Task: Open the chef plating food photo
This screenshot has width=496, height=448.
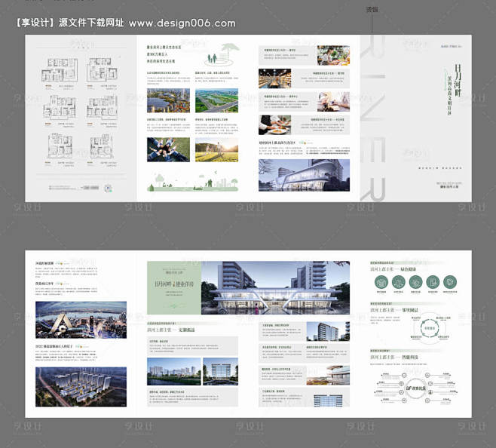Action: pyautogui.click(x=274, y=125)
